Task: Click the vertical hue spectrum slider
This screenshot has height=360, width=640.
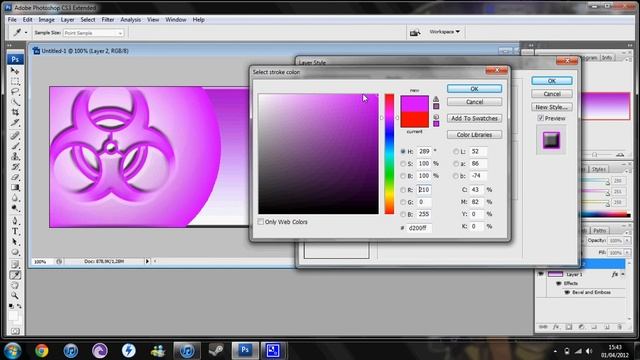Action: tap(389, 153)
